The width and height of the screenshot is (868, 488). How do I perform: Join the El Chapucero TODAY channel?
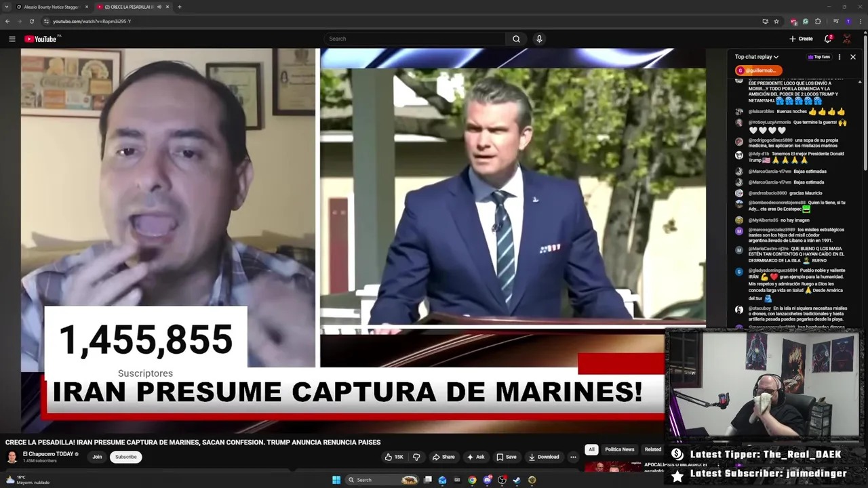97,457
